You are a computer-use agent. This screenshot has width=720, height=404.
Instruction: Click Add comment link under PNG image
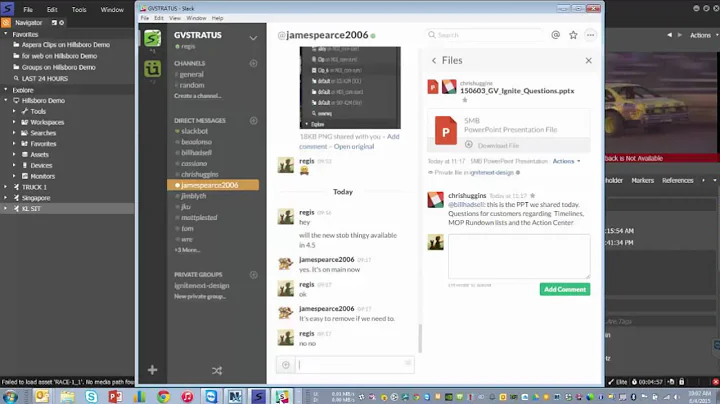point(349,141)
